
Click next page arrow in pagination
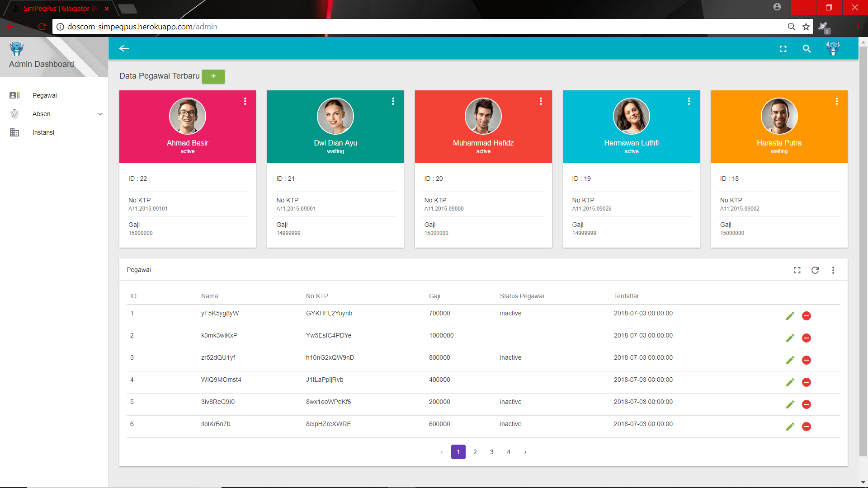pos(525,452)
